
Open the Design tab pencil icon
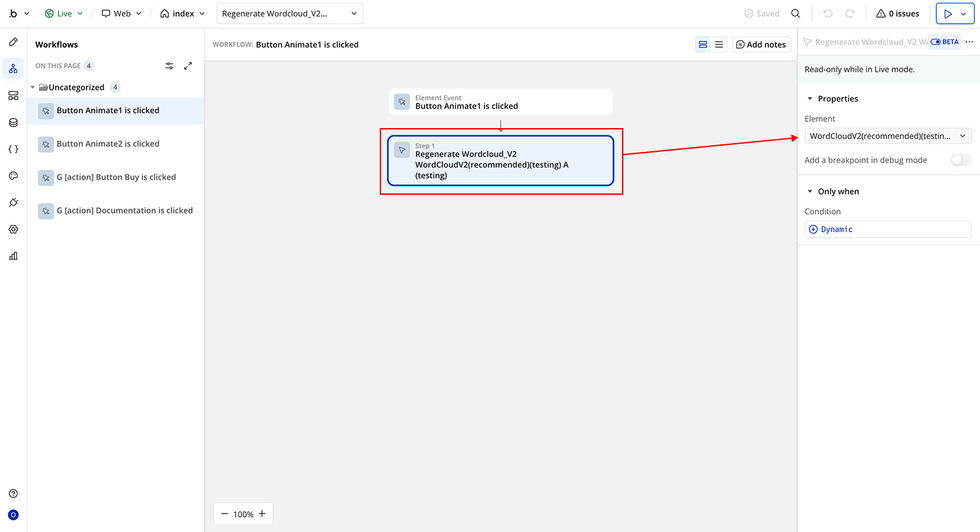point(13,42)
